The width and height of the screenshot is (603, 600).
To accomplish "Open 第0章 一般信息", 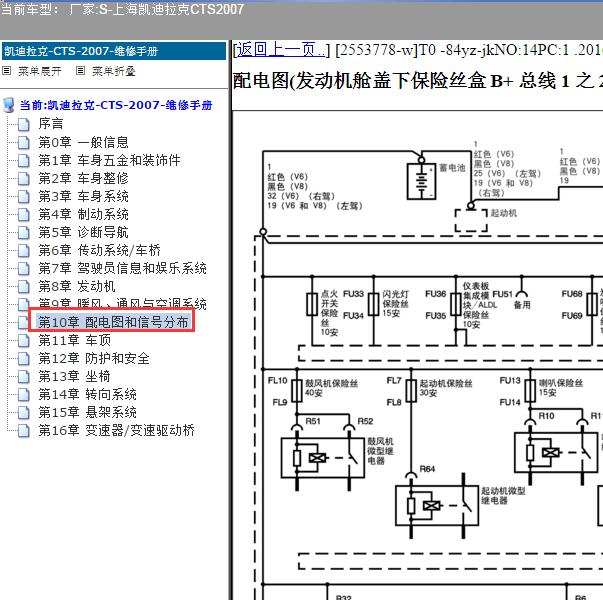I will click(x=83, y=142).
